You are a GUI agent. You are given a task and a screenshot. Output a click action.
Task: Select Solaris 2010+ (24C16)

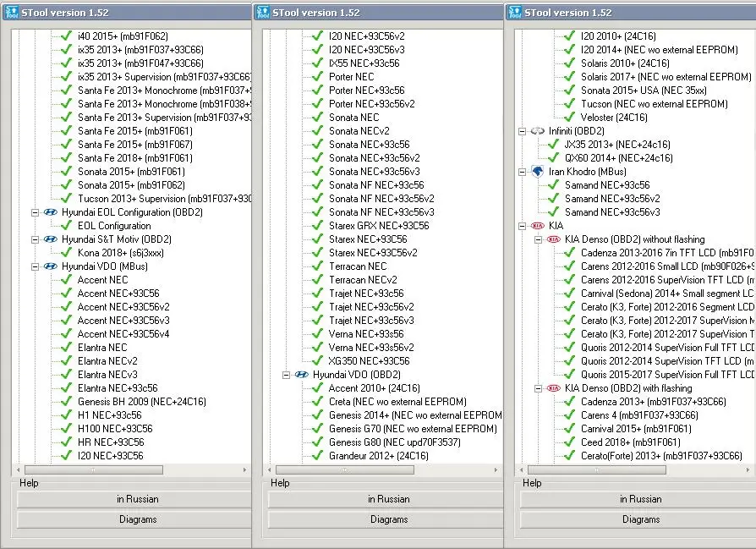click(625, 63)
